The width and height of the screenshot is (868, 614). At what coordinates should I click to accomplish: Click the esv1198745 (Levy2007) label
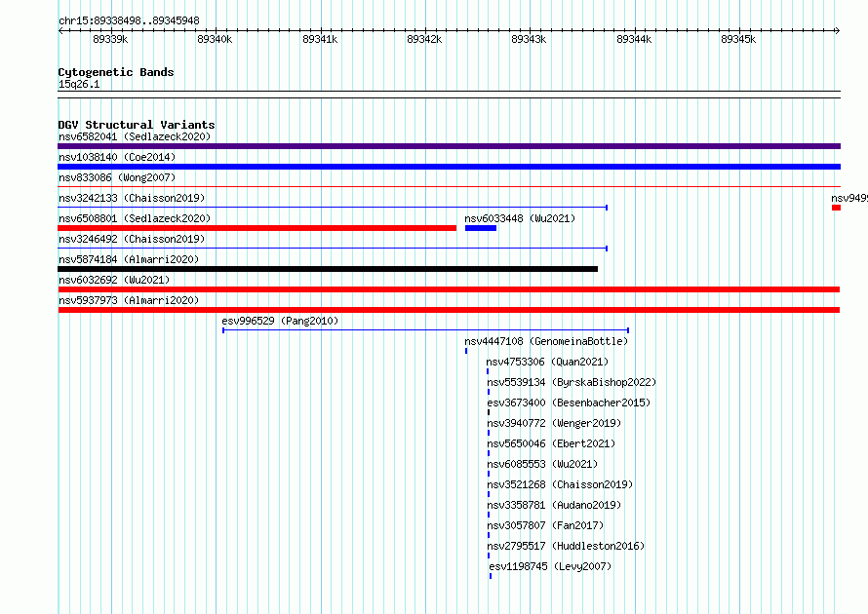click(550, 566)
